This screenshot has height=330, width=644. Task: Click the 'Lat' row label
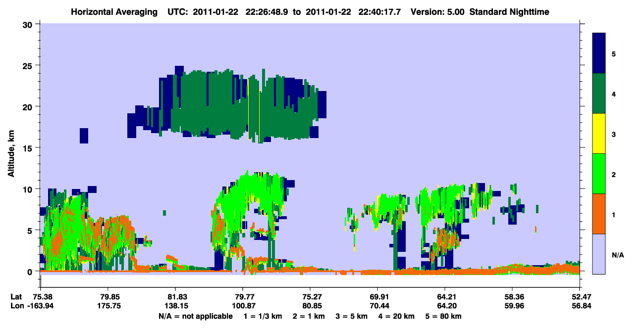coord(16,297)
